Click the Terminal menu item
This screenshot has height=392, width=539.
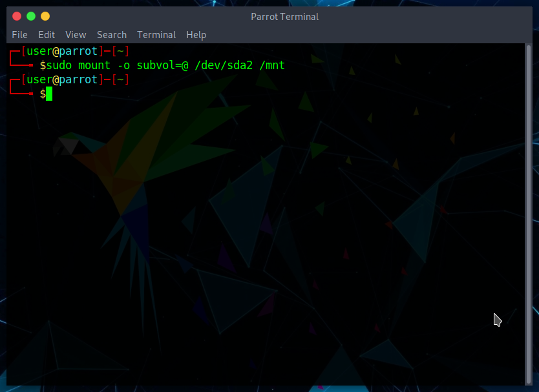(x=156, y=35)
